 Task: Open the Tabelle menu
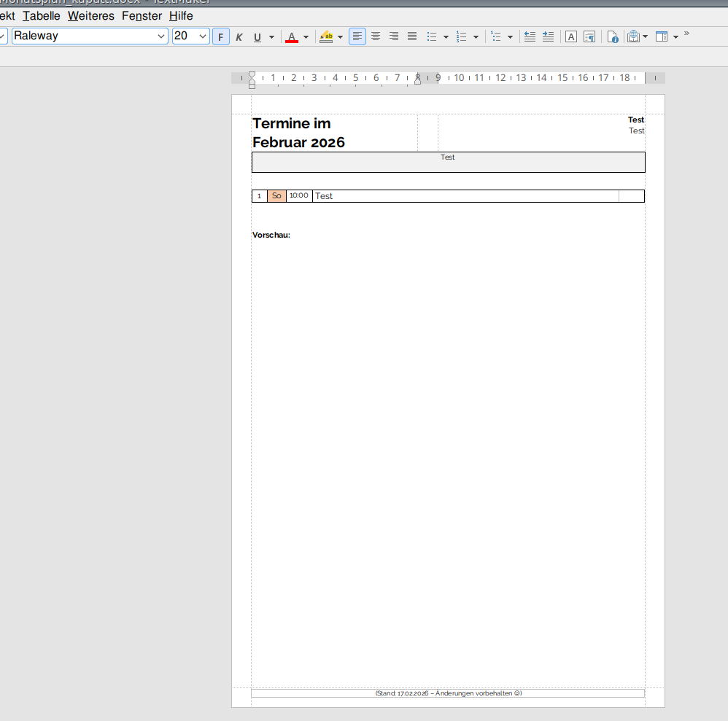42,16
